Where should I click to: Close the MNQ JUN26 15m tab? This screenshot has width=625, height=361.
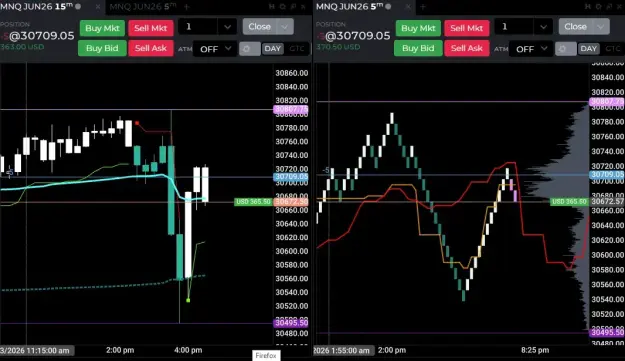click(98, 7)
